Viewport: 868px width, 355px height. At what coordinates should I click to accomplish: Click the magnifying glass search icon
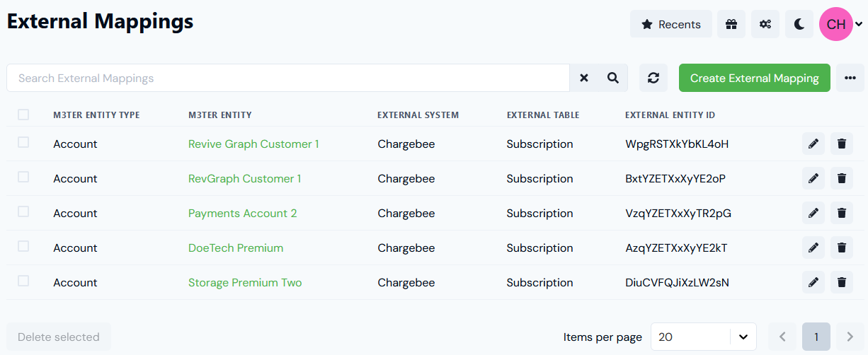[x=613, y=78]
